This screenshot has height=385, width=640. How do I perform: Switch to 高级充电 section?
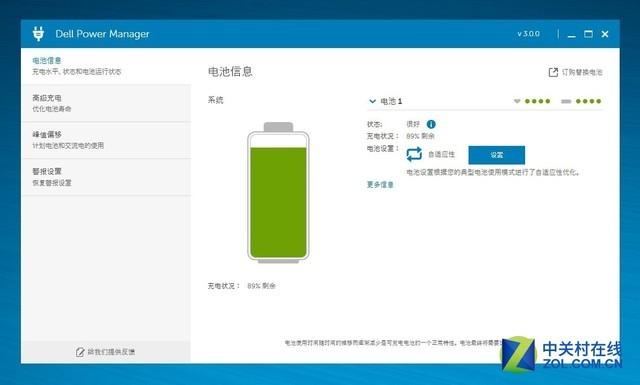[106, 103]
